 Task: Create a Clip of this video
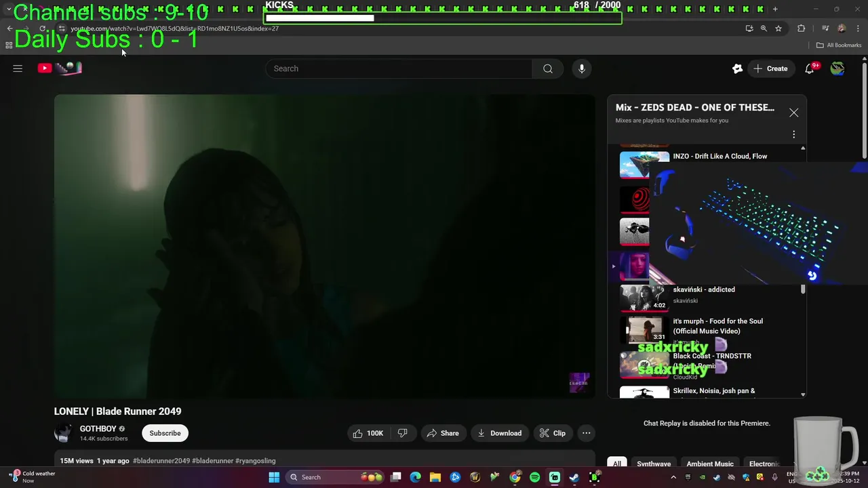552,433
